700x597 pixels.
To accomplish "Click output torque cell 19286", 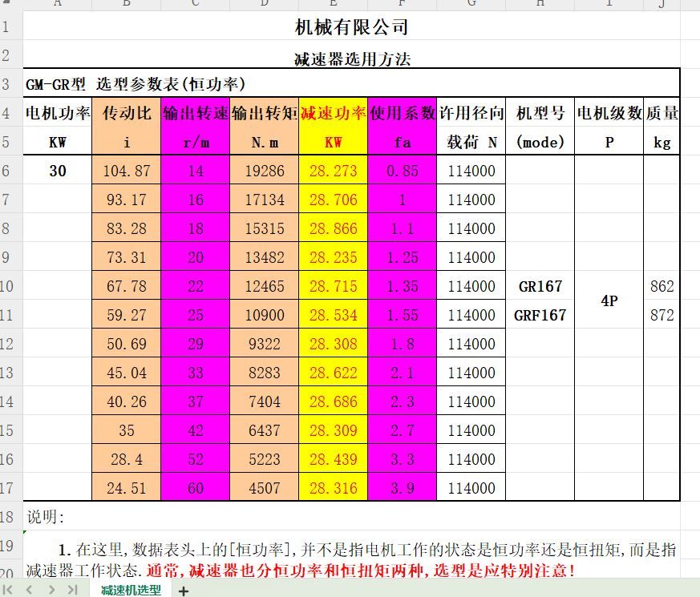I will (264, 171).
